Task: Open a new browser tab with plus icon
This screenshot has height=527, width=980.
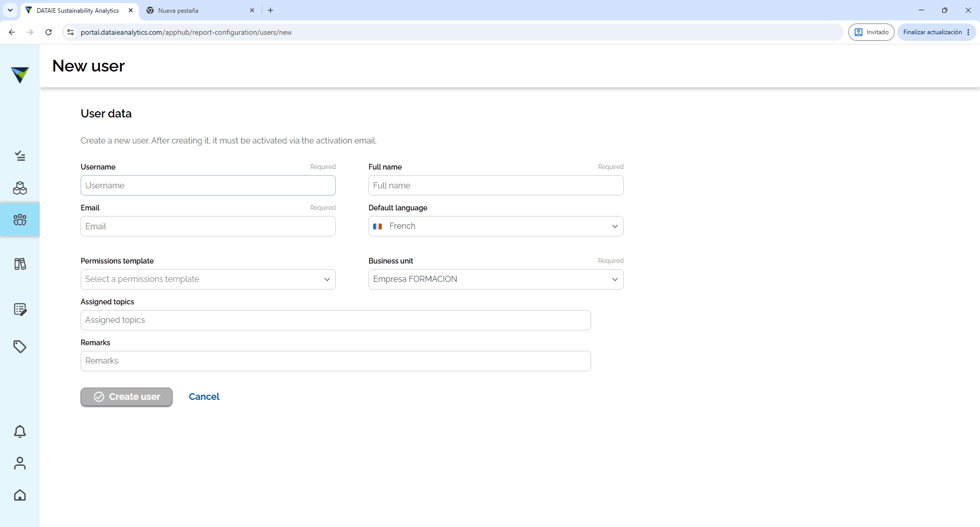Action: 271,10
